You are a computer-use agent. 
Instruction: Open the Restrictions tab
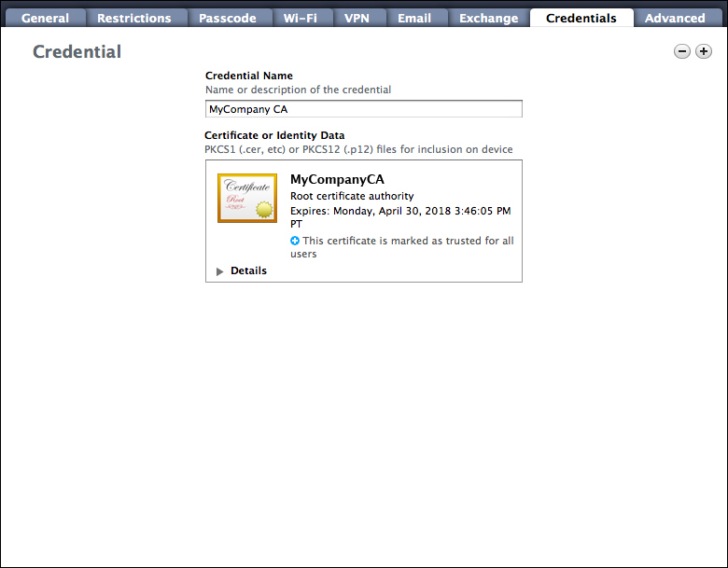pos(134,18)
